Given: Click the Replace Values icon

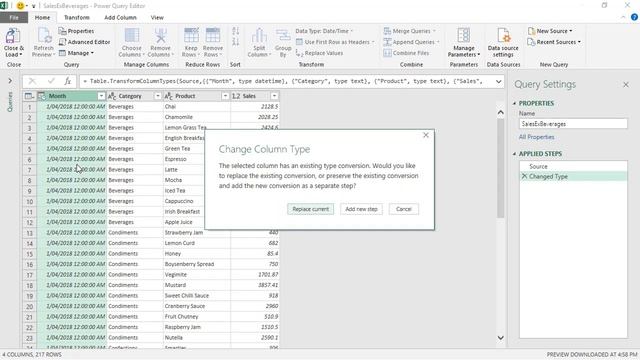Looking at the screenshot, I should point(299,53).
